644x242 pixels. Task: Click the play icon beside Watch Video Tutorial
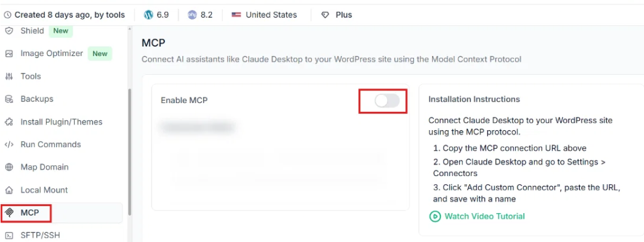point(435,216)
